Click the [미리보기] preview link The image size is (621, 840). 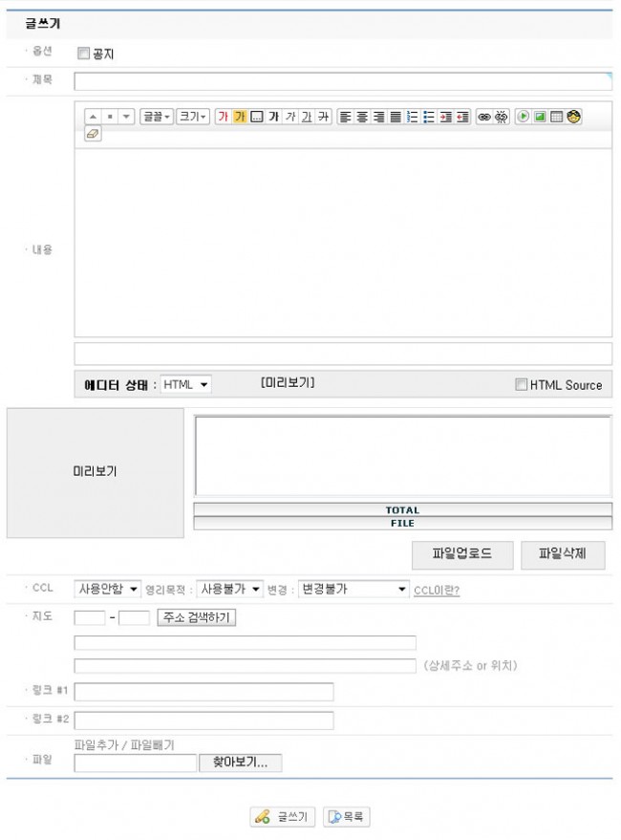click(x=288, y=382)
